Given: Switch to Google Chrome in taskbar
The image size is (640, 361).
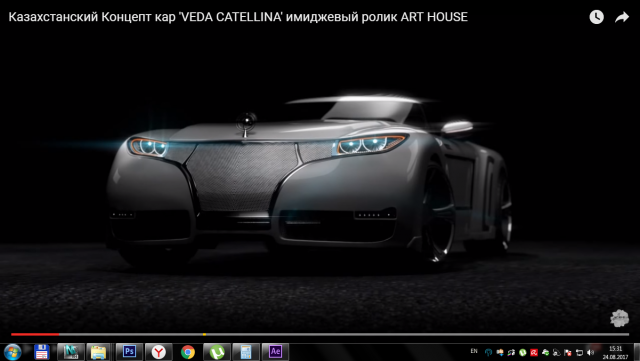Looking at the screenshot, I should coord(188,352).
